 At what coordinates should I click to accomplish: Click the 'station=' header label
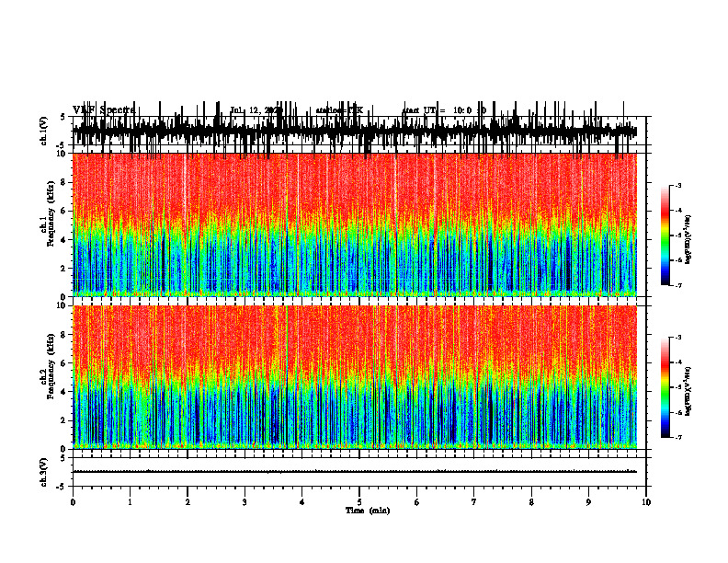(x=331, y=110)
